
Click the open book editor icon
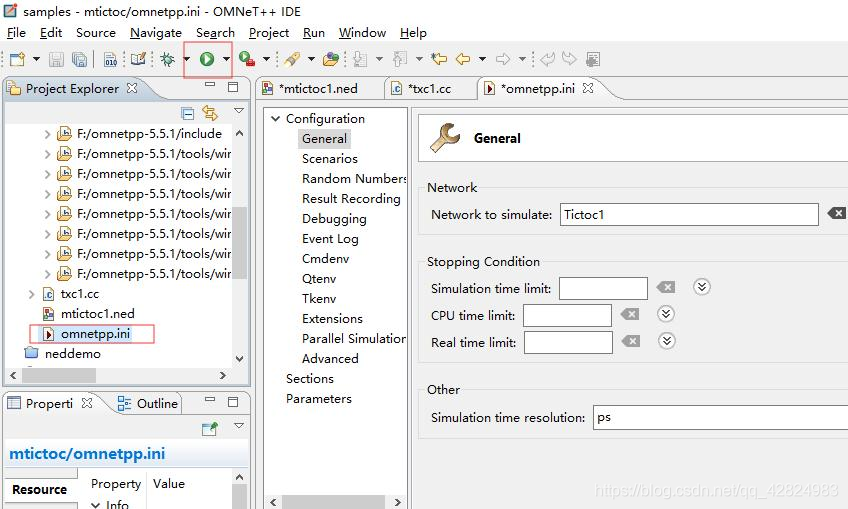point(138,58)
